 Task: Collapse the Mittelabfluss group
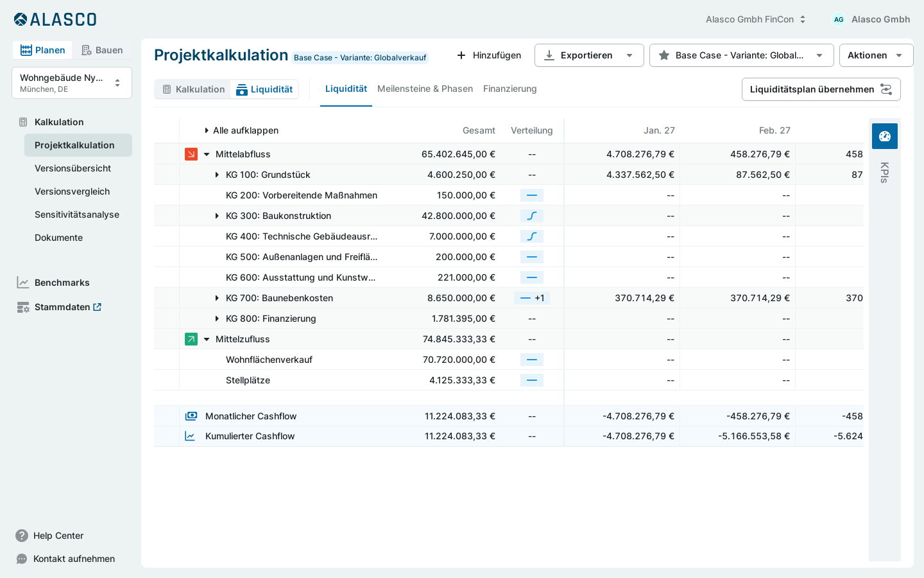click(x=207, y=154)
